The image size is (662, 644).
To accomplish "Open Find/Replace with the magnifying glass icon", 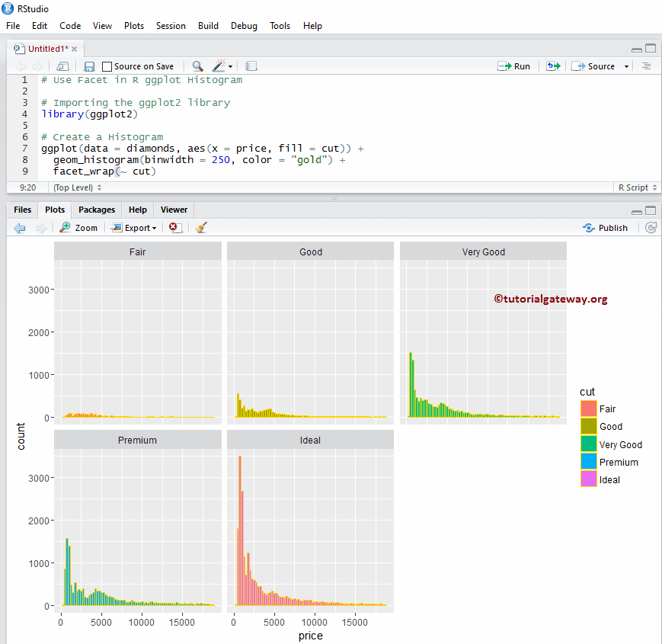I will pyautogui.click(x=197, y=66).
